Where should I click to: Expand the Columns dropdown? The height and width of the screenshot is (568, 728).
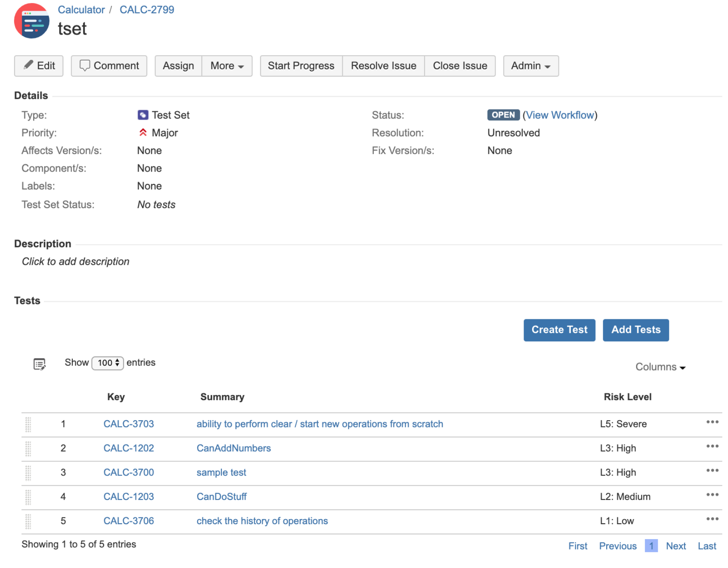click(660, 367)
